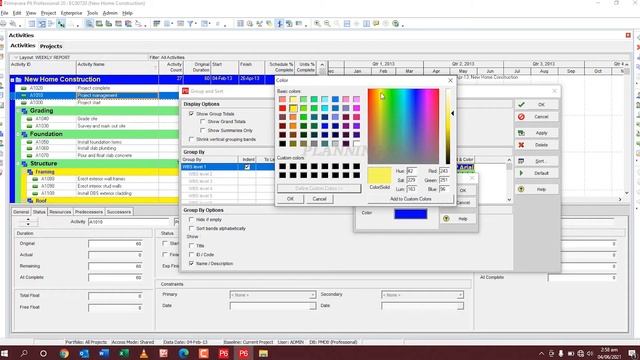Click OK in the Color dialog
This screenshot has width=640, height=360.
point(290,199)
